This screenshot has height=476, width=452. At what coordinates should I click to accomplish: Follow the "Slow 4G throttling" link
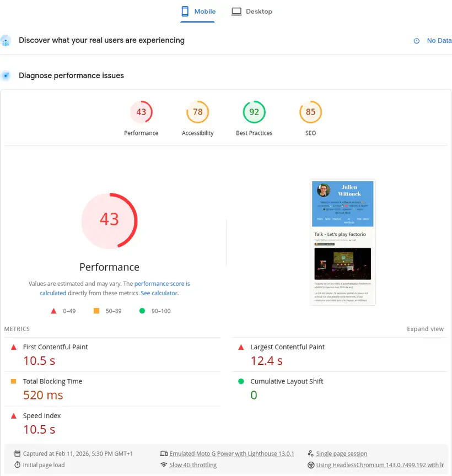click(x=193, y=465)
